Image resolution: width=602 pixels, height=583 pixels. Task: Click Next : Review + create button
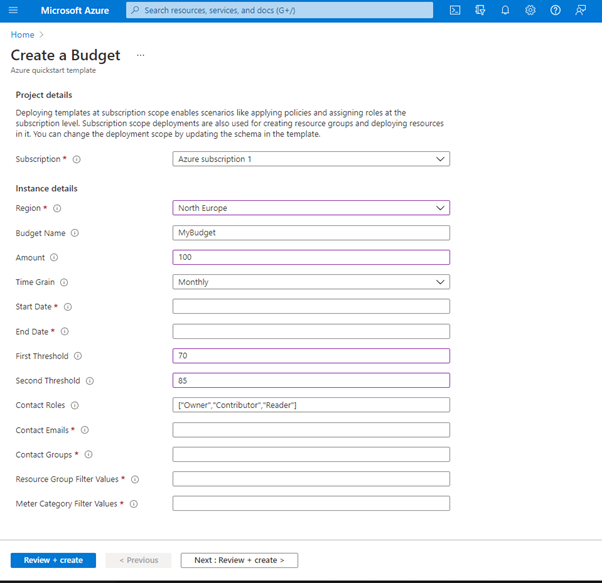(x=239, y=560)
